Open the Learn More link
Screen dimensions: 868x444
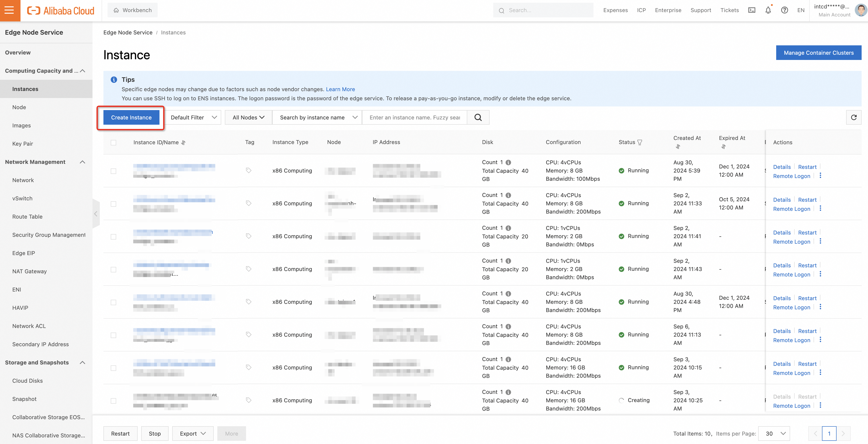pos(340,89)
